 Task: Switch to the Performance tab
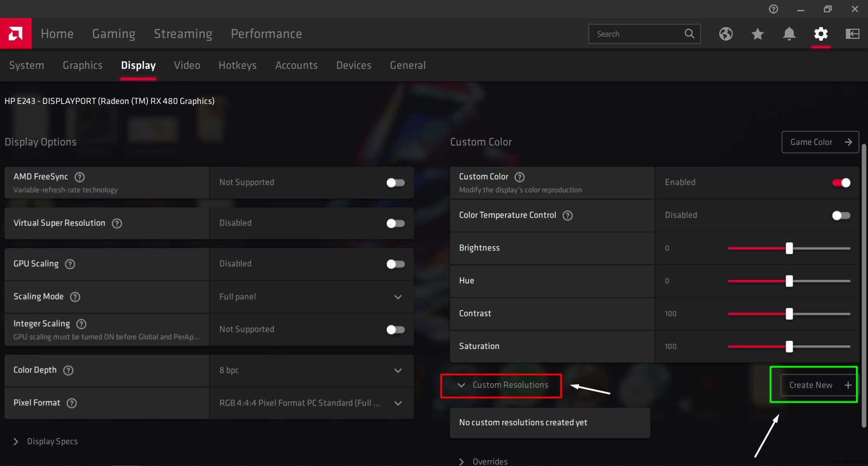point(266,33)
